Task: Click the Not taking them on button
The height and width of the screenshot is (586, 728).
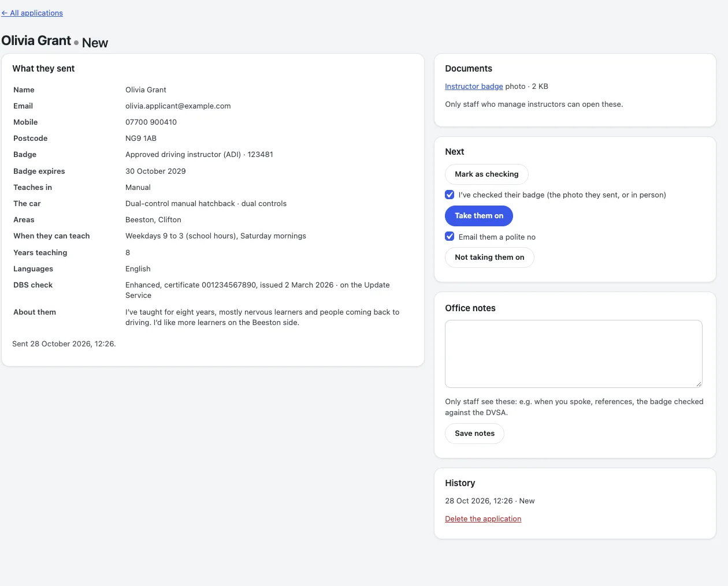Action: (489, 257)
